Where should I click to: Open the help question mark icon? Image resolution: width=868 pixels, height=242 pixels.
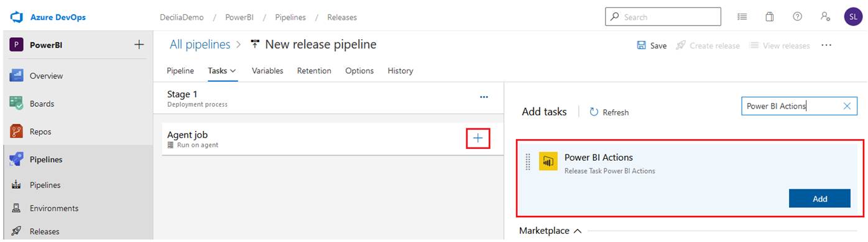click(x=797, y=17)
